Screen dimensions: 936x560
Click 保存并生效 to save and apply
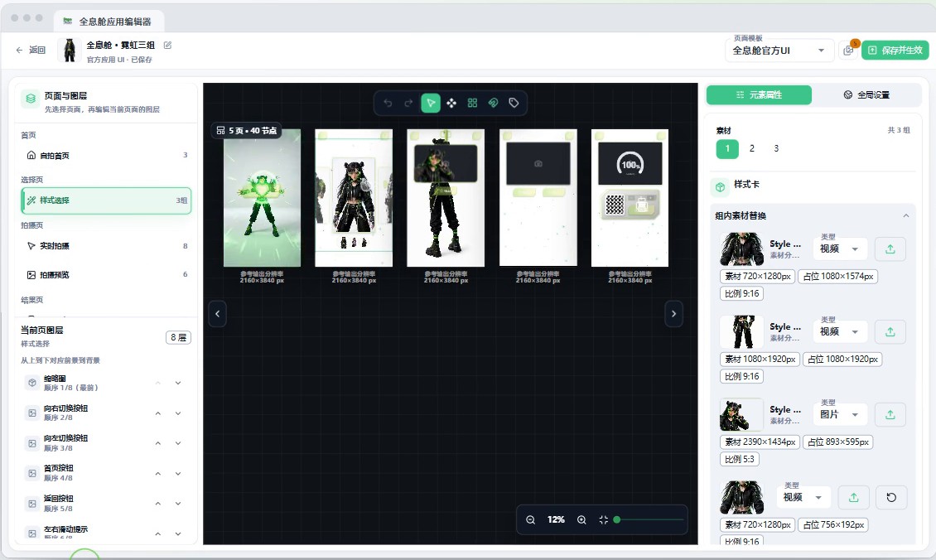click(895, 51)
